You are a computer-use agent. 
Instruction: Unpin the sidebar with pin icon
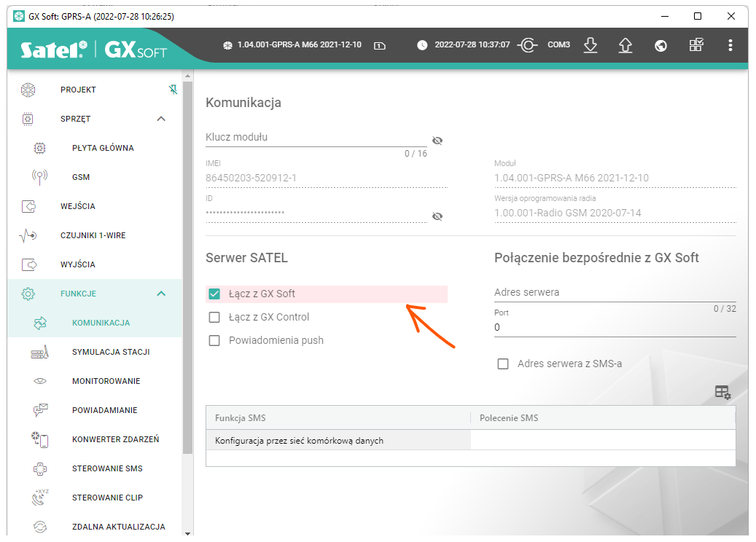173,90
